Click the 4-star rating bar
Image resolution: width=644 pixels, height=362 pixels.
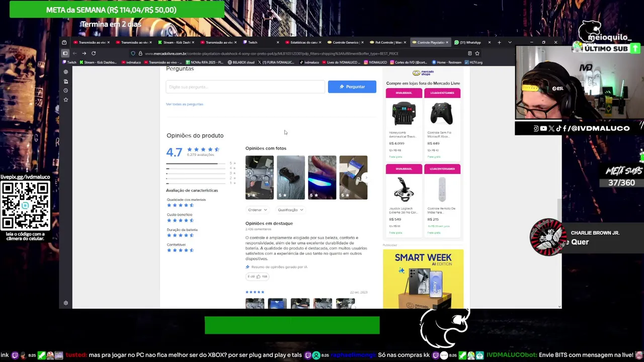click(x=196, y=168)
